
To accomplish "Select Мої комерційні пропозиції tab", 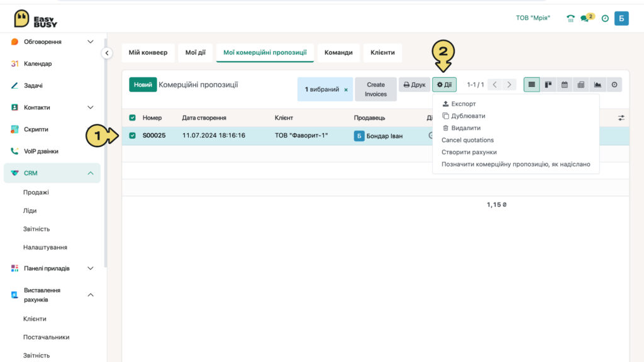I will (265, 53).
